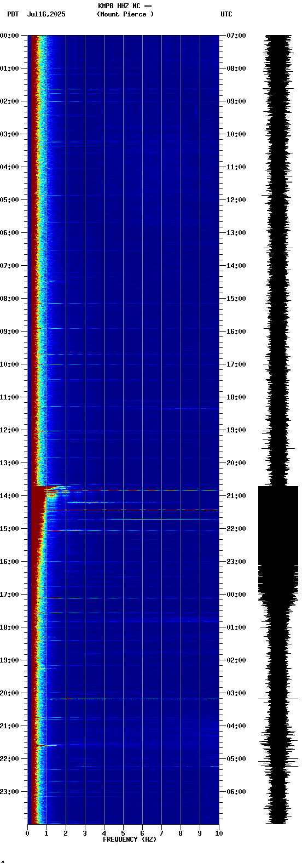Click the 04:00 UTC time label
Image resolution: width=302 pixels, height=868 pixels.
pyautogui.click(x=236, y=726)
